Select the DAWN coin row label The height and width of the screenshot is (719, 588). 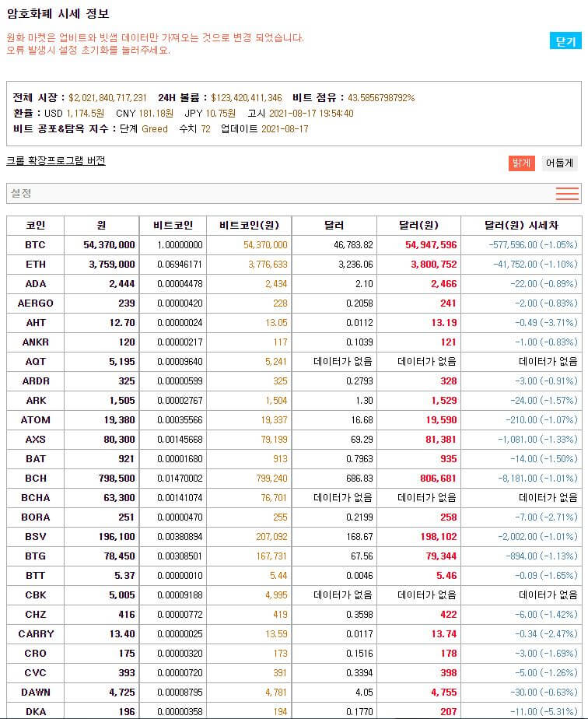[35, 692]
